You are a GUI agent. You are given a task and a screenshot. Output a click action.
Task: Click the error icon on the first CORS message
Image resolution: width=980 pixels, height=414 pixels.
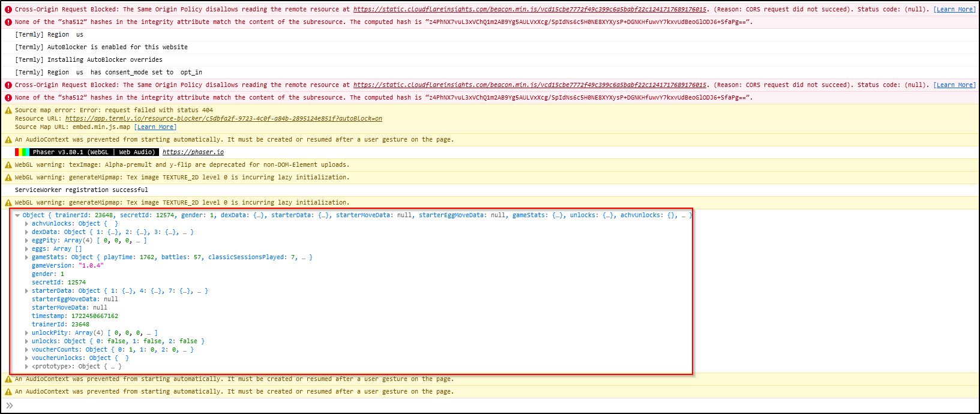tap(8, 10)
